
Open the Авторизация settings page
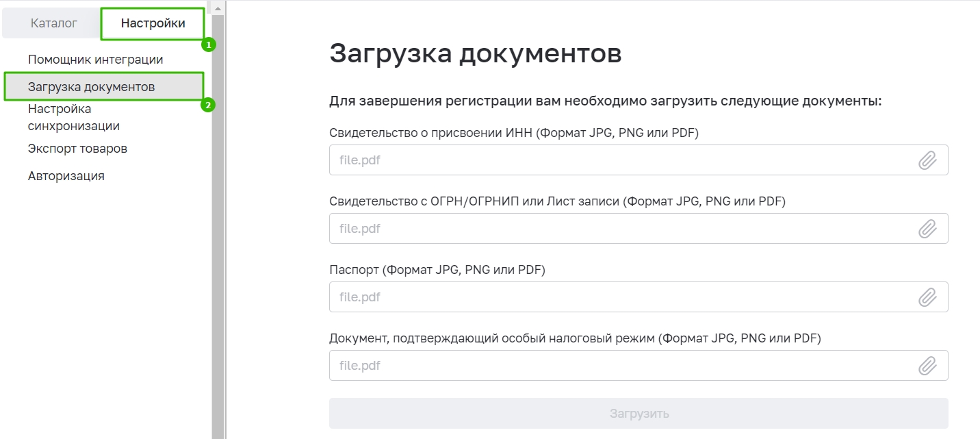66,176
